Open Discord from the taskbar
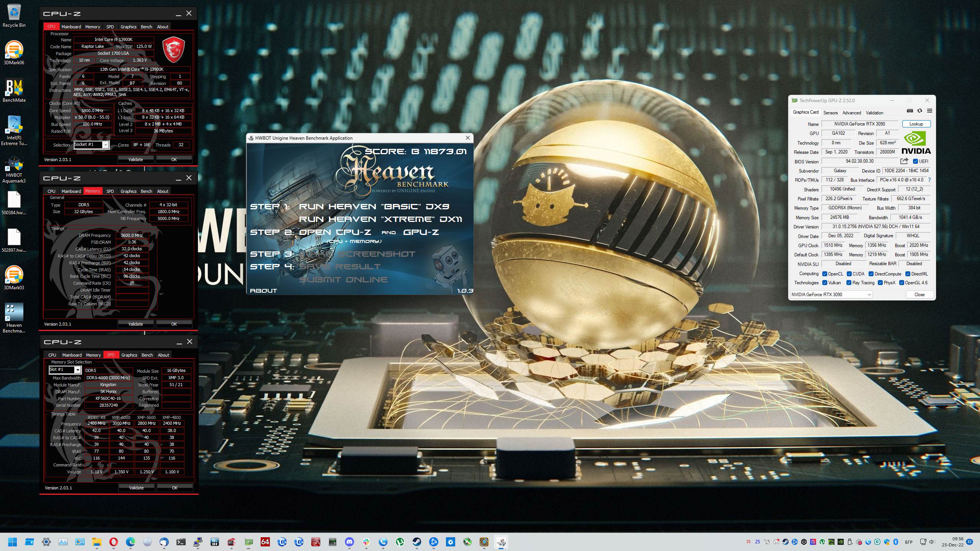The width and height of the screenshot is (980, 551). pos(349,542)
